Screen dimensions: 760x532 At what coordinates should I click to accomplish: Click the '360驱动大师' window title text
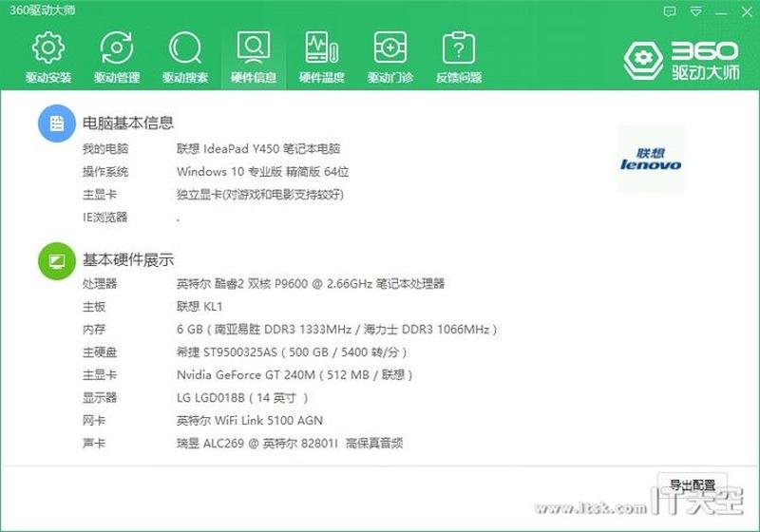(42, 9)
